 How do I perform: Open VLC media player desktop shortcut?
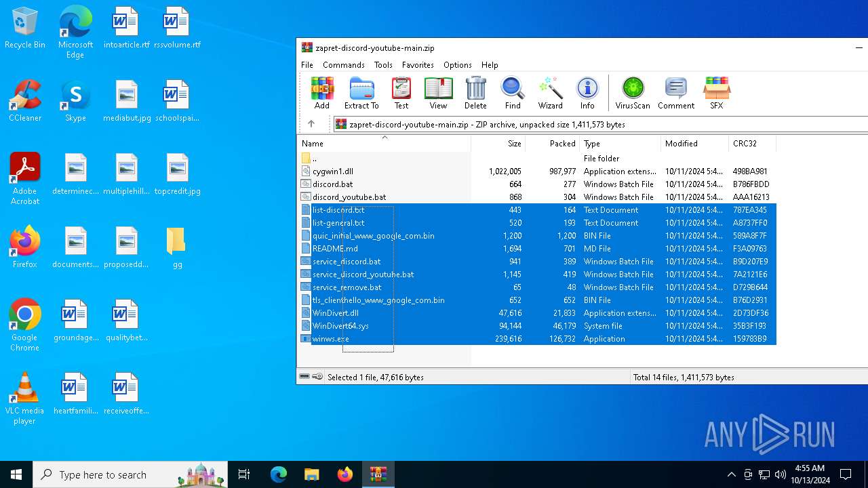(25, 399)
